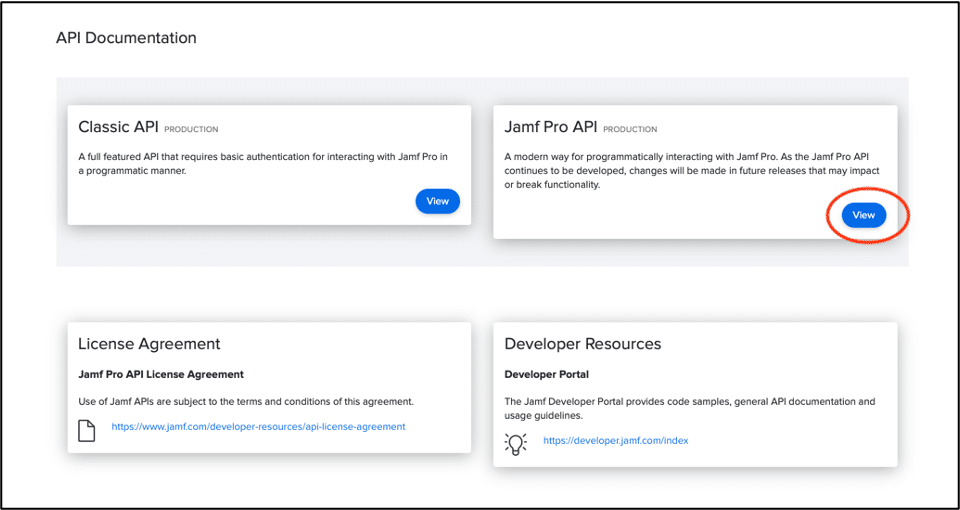Click the Jamf Pro API description paragraph
960x510 pixels.
694,170
